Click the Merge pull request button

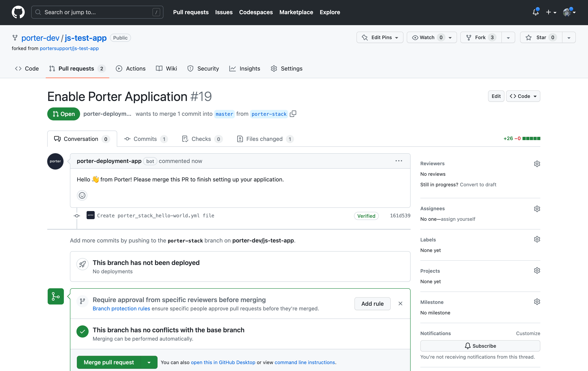109,362
